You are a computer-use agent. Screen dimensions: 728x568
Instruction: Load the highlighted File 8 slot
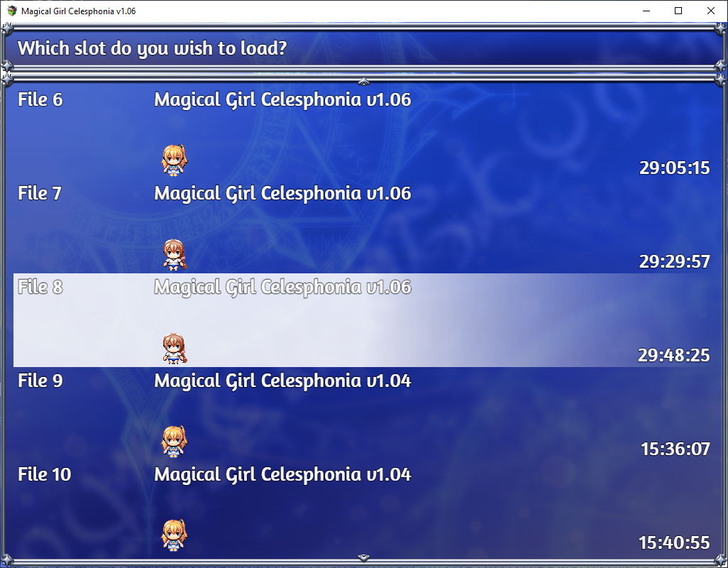pos(362,320)
